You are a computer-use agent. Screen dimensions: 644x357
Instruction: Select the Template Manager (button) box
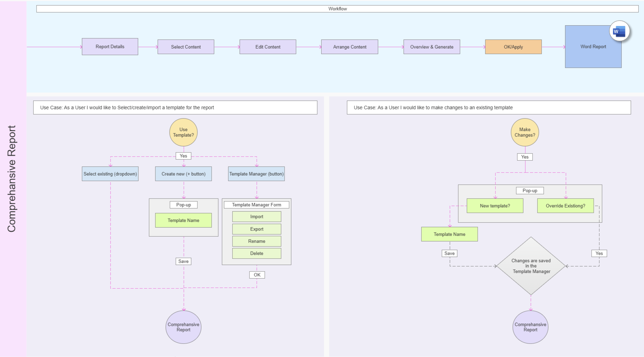pos(256,174)
